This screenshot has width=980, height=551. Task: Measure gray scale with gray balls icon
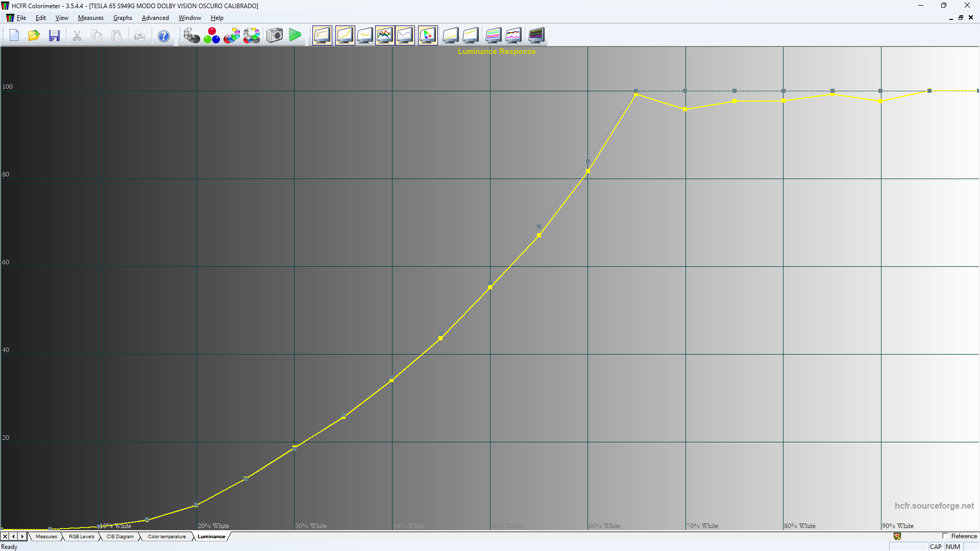pos(191,36)
